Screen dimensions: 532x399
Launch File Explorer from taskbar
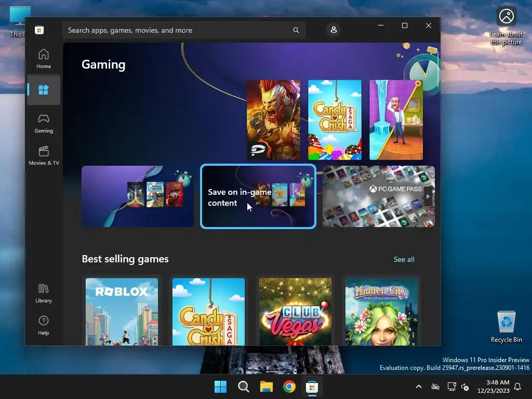[267, 387]
